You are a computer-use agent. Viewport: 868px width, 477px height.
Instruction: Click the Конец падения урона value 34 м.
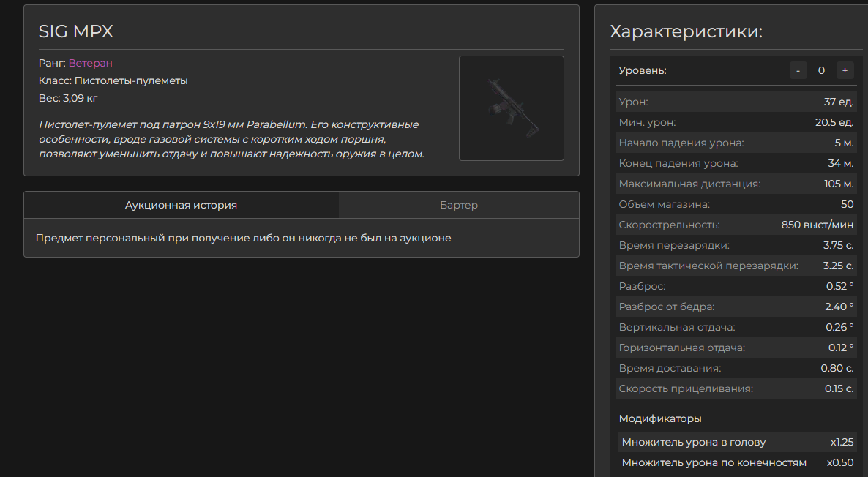point(841,163)
